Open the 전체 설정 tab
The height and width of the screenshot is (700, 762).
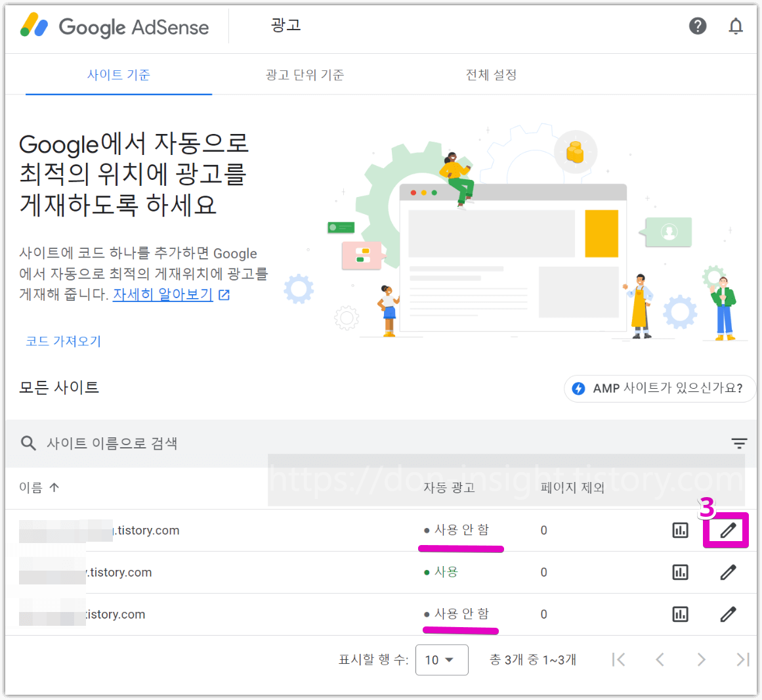pos(491,74)
